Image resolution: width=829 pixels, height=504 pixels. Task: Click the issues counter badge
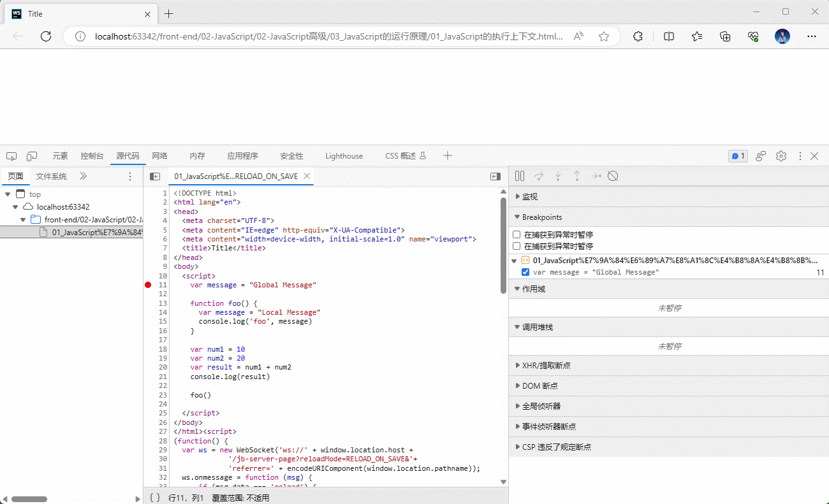[x=738, y=156]
